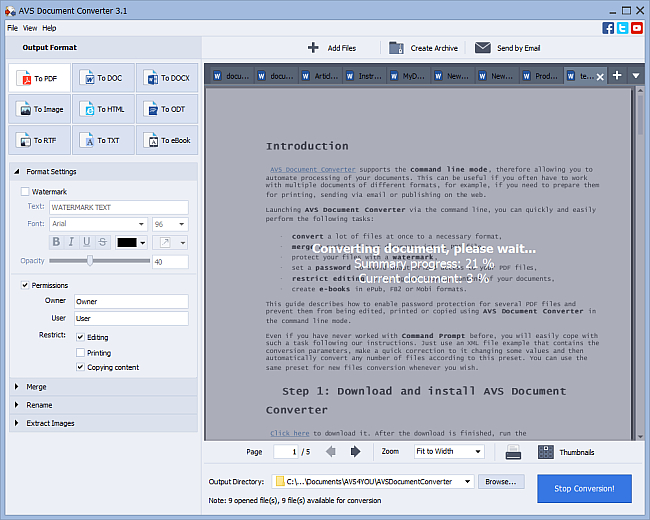Image resolution: width=650 pixels, height=520 pixels.
Task: Select the To eBook output format
Action: (167, 140)
